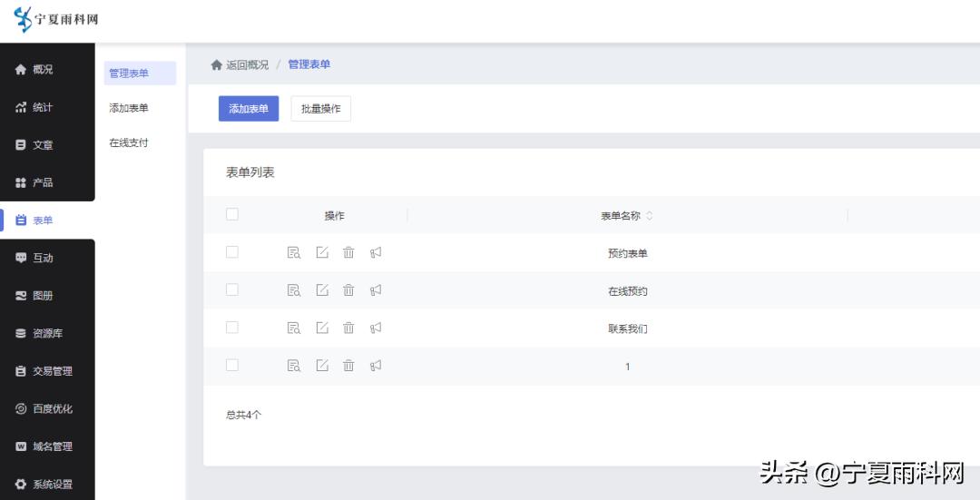This screenshot has width=980, height=500.
Task: Open 统计 section in the sidebar
Action: 42,108
